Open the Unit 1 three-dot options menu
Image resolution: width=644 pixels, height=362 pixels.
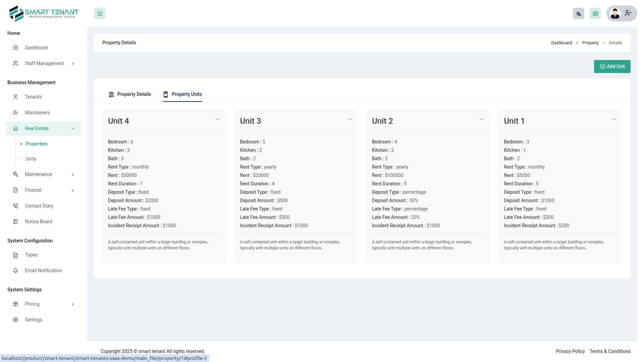click(613, 119)
